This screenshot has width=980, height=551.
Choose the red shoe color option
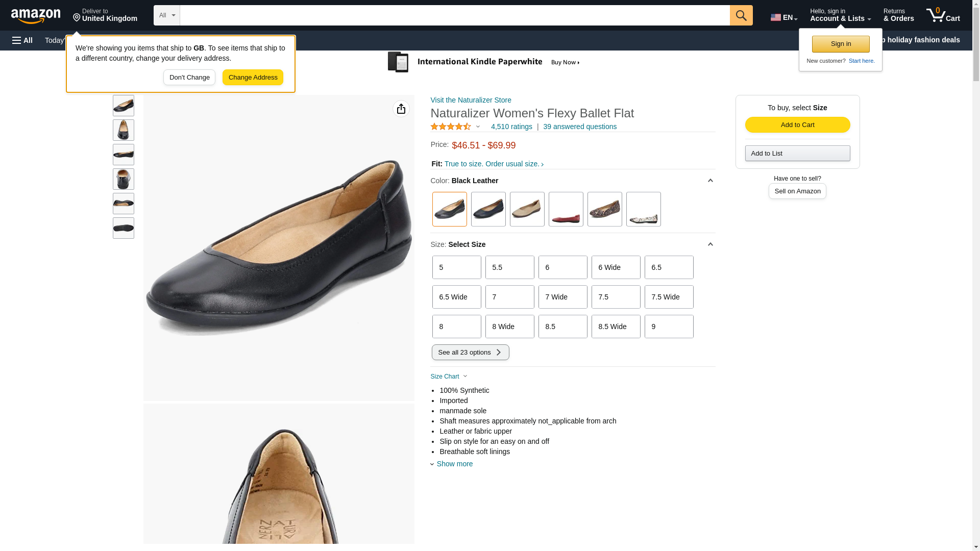click(566, 209)
